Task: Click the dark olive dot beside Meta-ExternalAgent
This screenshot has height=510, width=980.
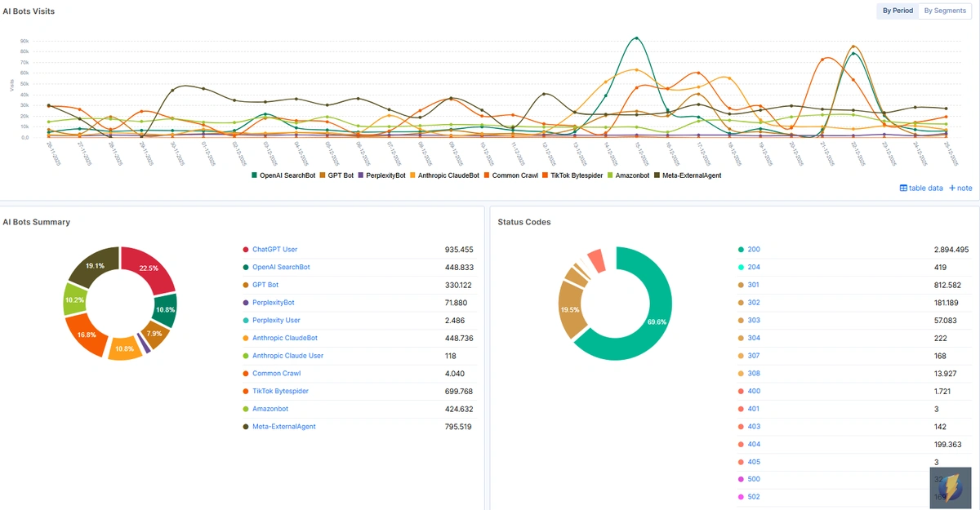Action: coord(245,427)
